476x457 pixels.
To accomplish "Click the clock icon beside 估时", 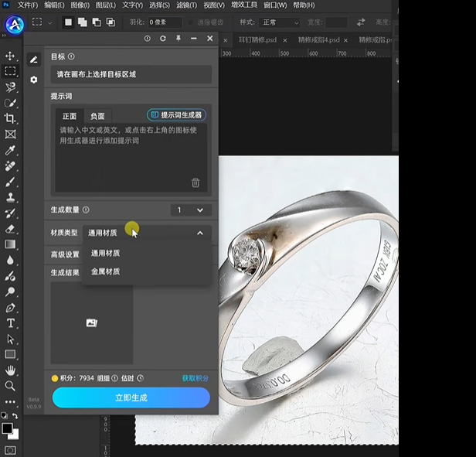I will 140,378.
